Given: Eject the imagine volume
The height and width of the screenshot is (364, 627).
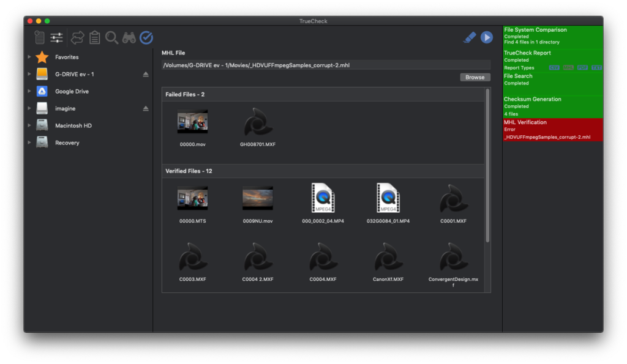Looking at the screenshot, I should coord(146,108).
